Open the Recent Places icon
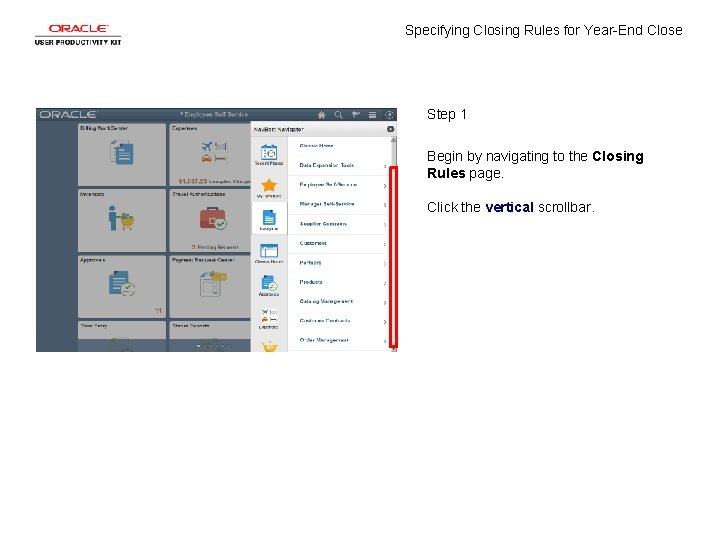 (269, 155)
